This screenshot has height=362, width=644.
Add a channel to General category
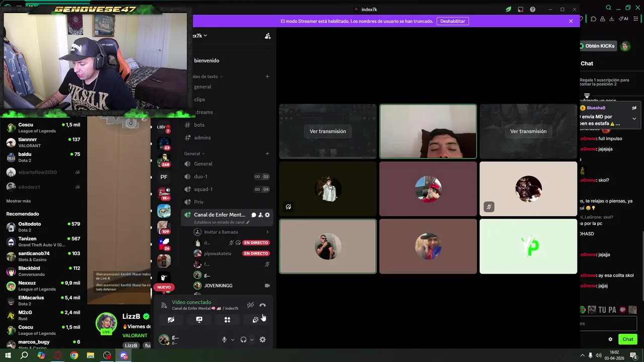pyautogui.click(x=267, y=153)
